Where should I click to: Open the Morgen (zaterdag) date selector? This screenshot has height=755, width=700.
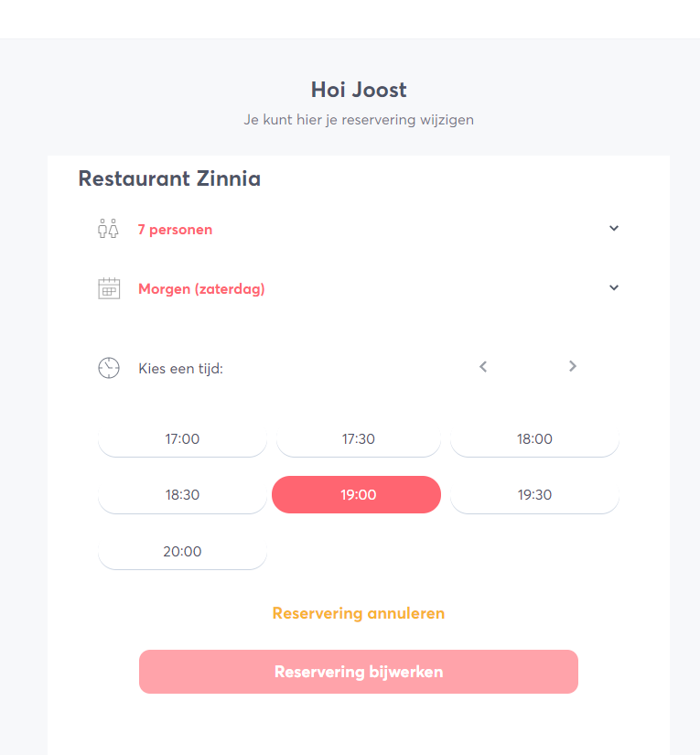click(x=201, y=289)
